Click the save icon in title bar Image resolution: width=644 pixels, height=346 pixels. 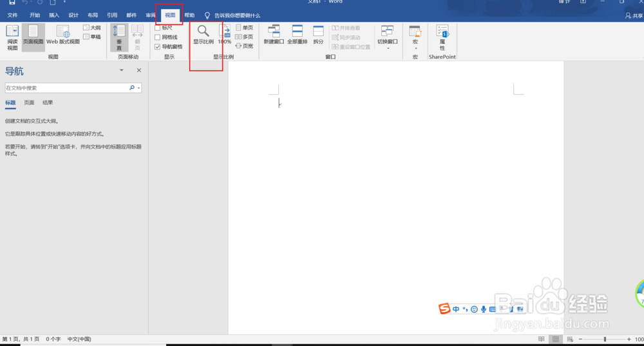12,2
